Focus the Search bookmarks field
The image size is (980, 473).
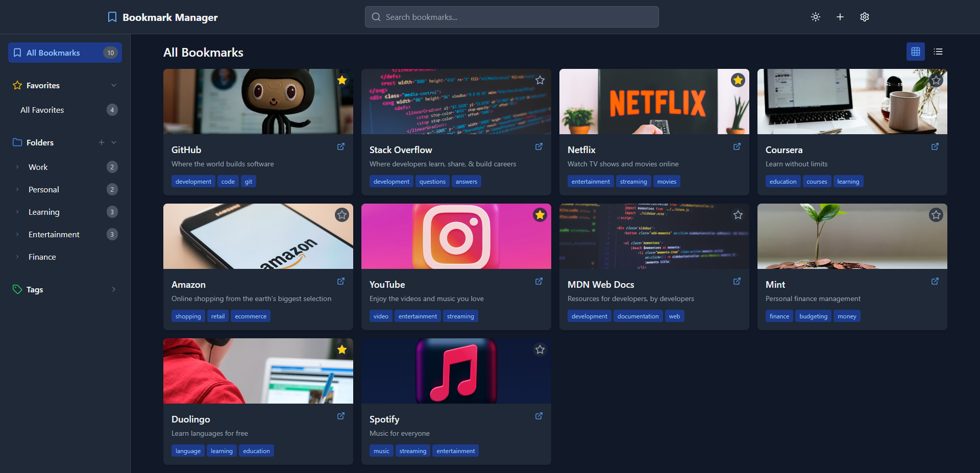(x=511, y=17)
